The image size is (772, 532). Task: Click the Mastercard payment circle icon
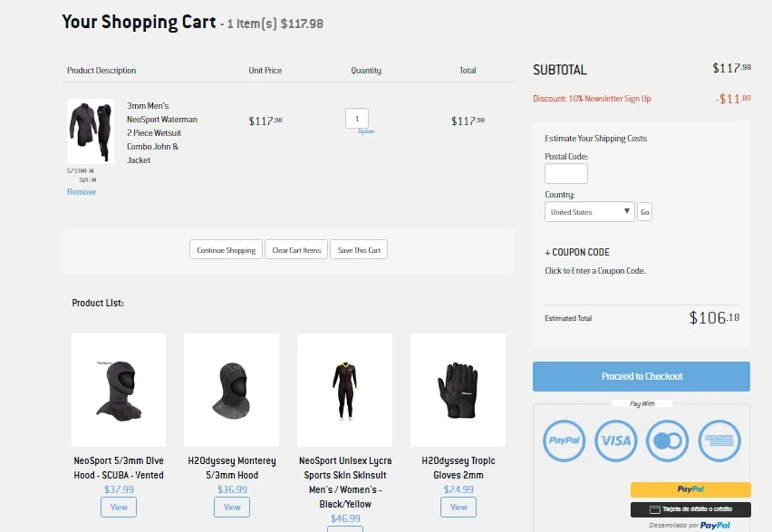[668, 440]
